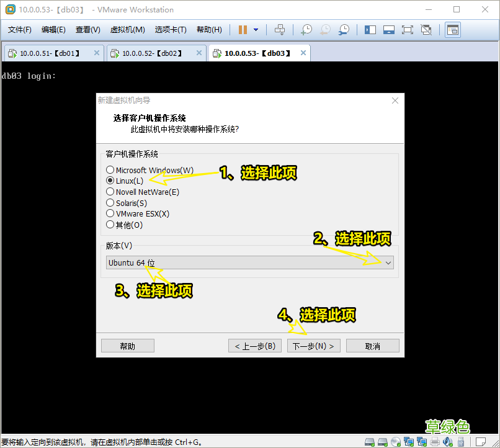Image resolution: width=500 pixels, height=448 pixels.
Task: Proceed with 下一步(N) > button
Action: coord(313,346)
